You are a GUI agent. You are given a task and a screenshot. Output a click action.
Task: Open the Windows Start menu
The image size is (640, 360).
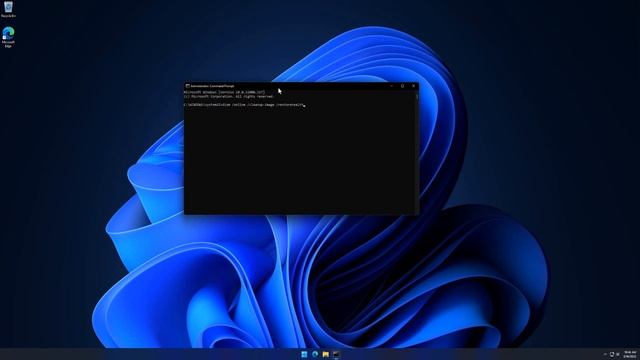304,354
